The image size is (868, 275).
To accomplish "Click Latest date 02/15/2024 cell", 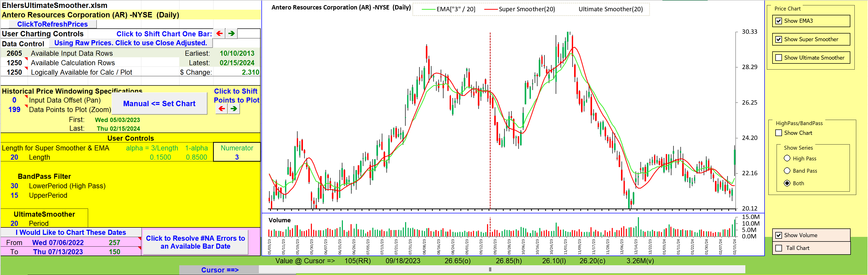I will [x=237, y=63].
